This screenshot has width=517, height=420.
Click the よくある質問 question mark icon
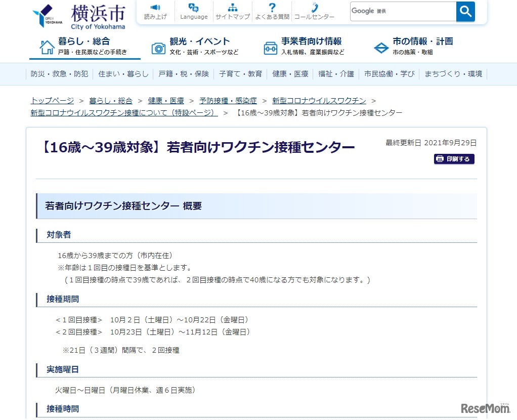[272, 8]
